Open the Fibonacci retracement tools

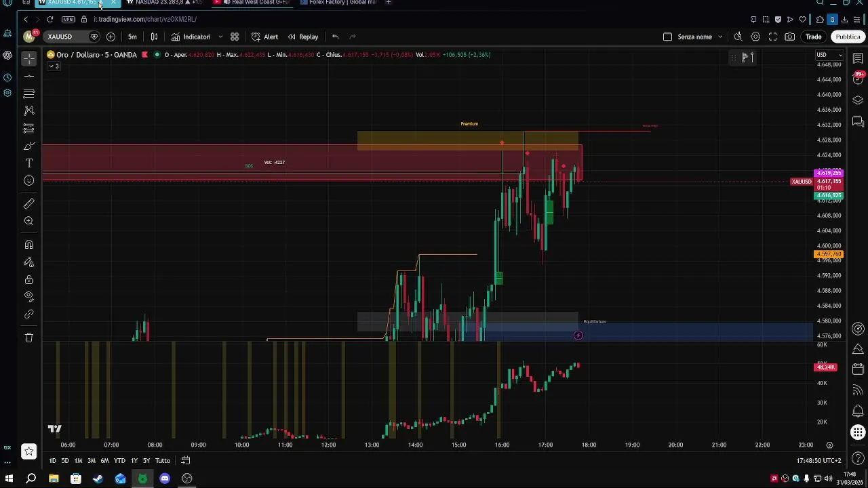pos(28,93)
